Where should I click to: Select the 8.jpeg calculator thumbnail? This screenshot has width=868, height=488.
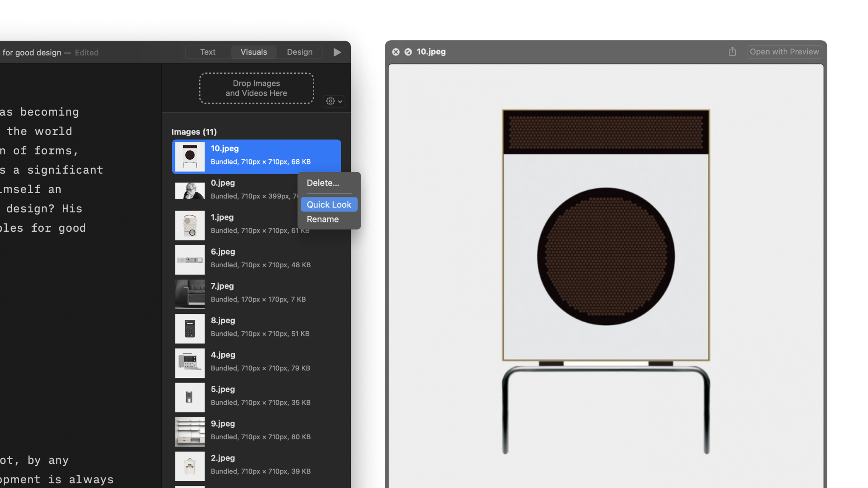[x=190, y=329]
